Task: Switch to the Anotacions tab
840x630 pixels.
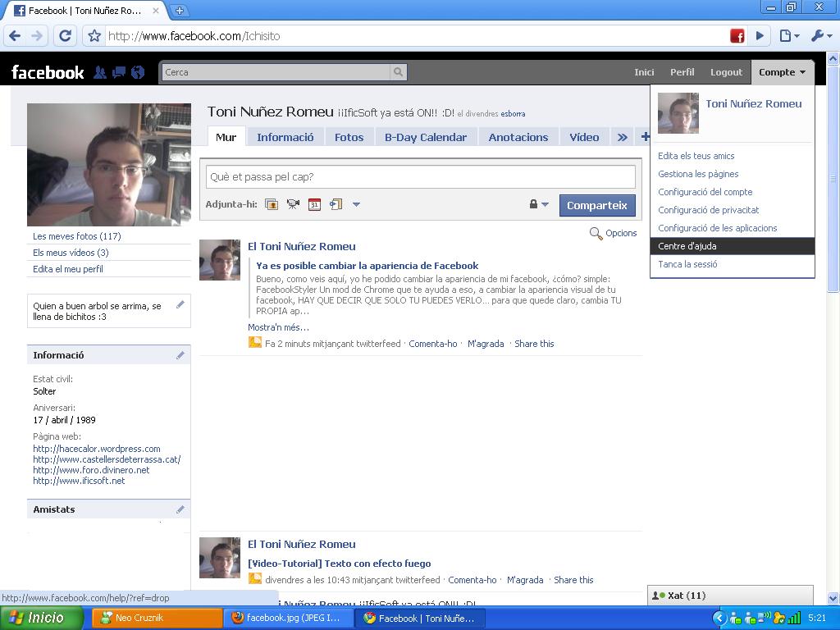Action: 518,137
